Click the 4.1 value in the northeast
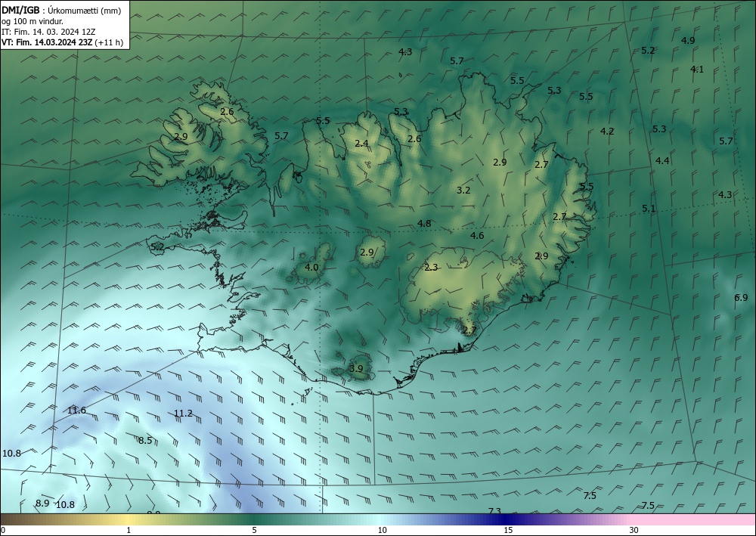 point(697,70)
